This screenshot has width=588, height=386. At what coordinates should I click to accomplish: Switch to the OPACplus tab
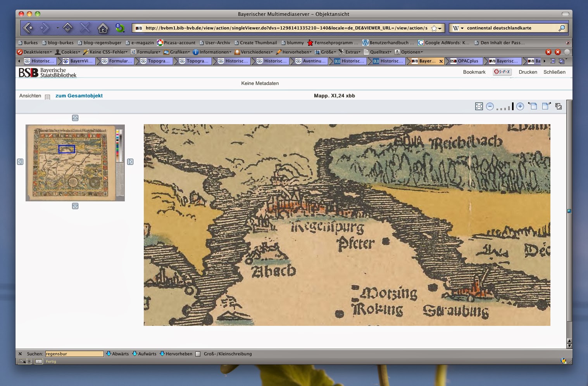point(464,61)
